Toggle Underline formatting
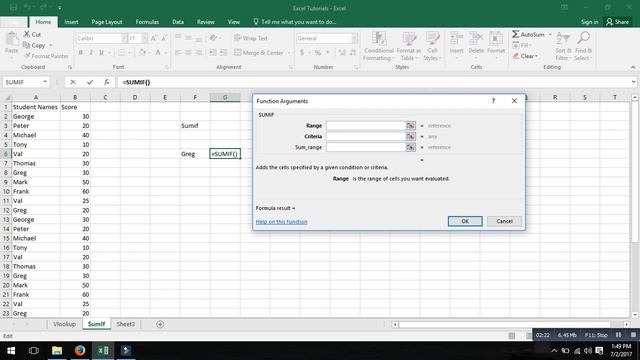 (101, 53)
